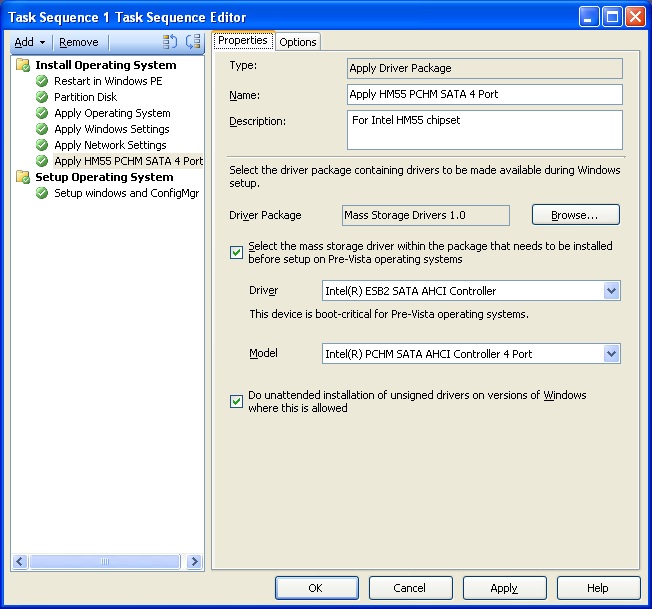Click the move-up icon in the task list toolbar

170,42
